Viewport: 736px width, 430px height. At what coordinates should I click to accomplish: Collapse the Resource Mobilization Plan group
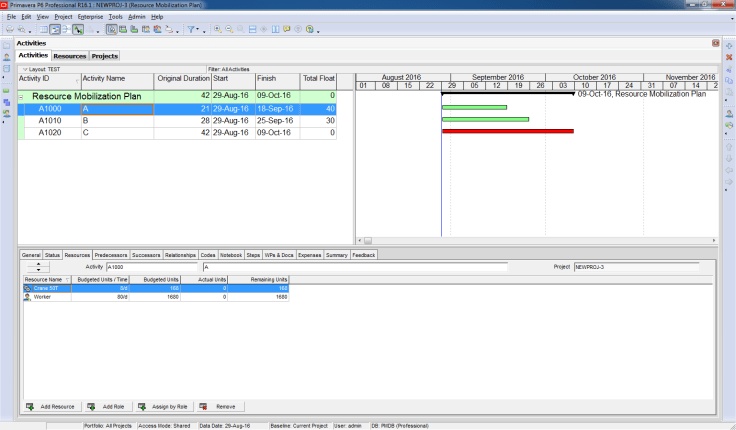pos(21,97)
